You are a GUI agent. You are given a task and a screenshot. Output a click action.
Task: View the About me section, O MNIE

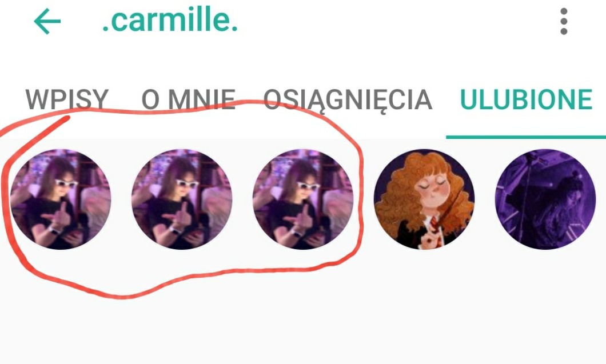189,99
